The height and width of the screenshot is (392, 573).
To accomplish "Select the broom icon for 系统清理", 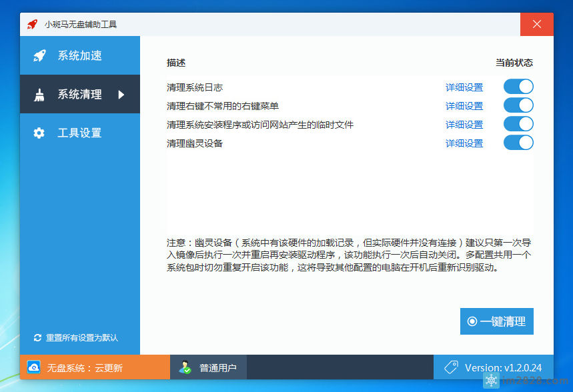I will click(39, 94).
